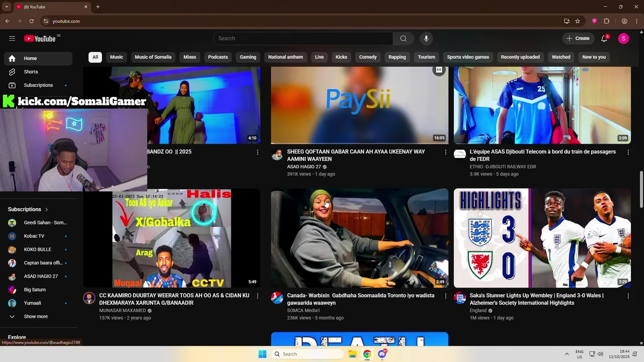Image resolution: width=644 pixels, height=362 pixels.
Task: Open Home in the sidebar
Action: (38, 58)
